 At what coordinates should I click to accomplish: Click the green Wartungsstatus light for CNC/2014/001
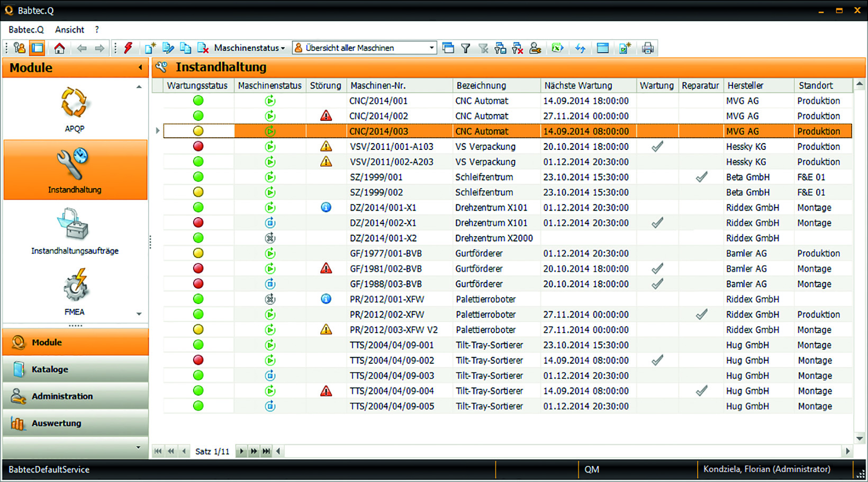pyautogui.click(x=198, y=100)
